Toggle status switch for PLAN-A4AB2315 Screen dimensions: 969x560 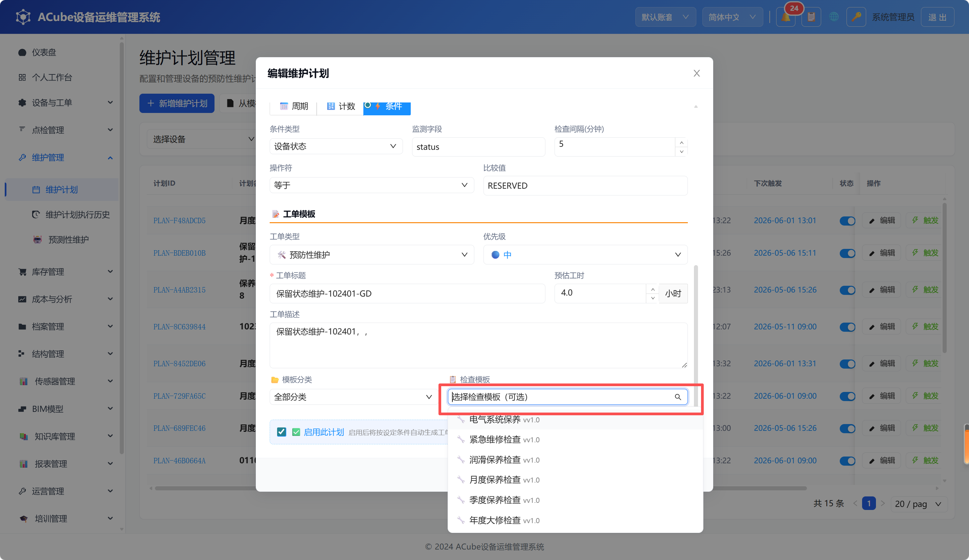pos(847,290)
